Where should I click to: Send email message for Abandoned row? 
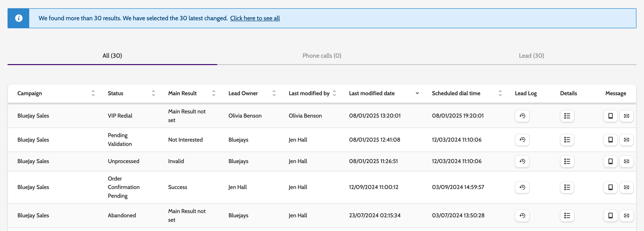click(x=626, y=215)
